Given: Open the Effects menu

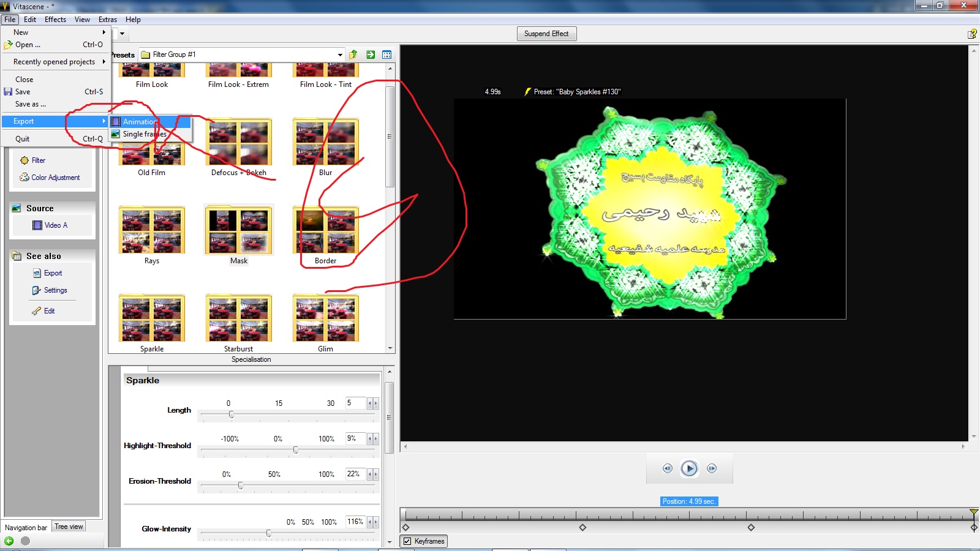Looking at the screenshot, I should (55, 20).
